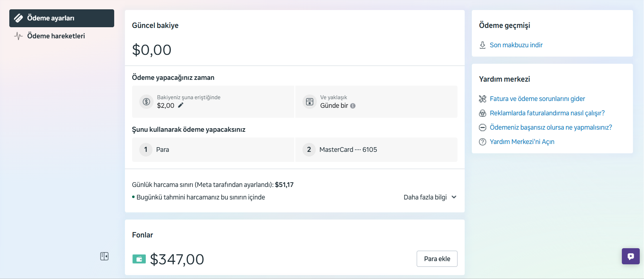Open Ödemeniz başarısız olursa ne yapmalısınız link
This screenshot has height=279, width=644.
click(x=551, y=128)
